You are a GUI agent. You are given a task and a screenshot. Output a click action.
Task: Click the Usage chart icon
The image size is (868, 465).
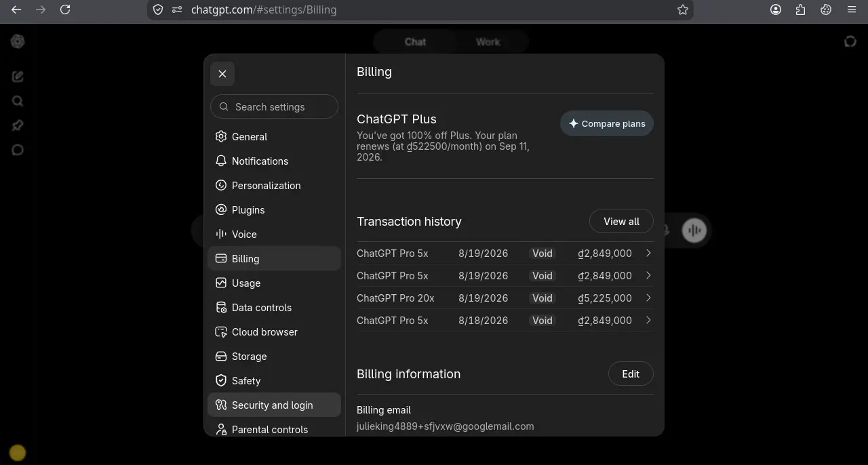coord(220,283)
